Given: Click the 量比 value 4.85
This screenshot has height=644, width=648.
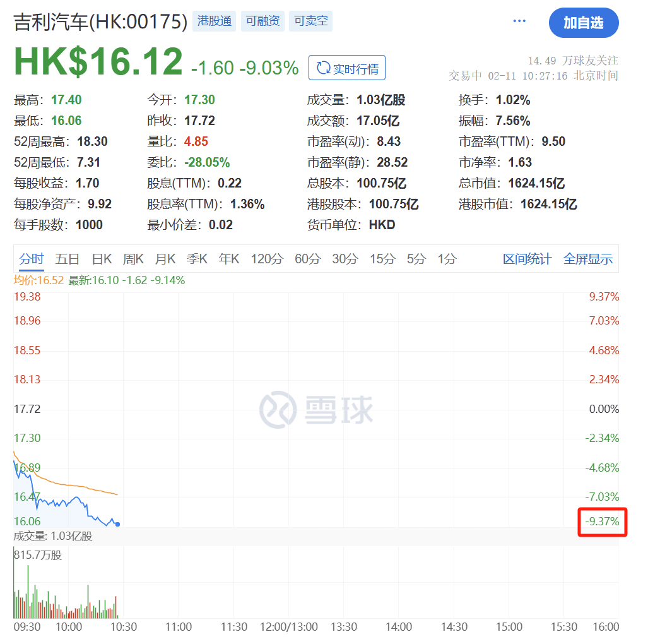Looking at the screenshot, I should [x=196, y=141].
